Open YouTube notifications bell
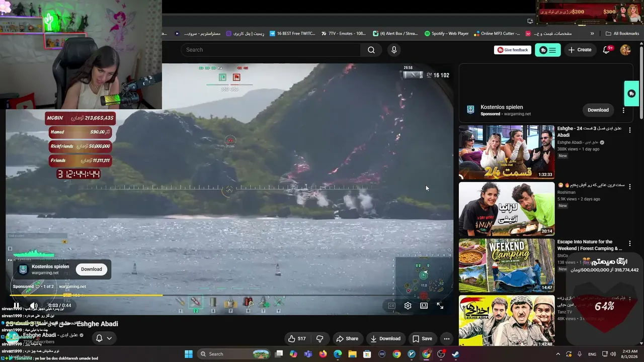 coord(607,50)
